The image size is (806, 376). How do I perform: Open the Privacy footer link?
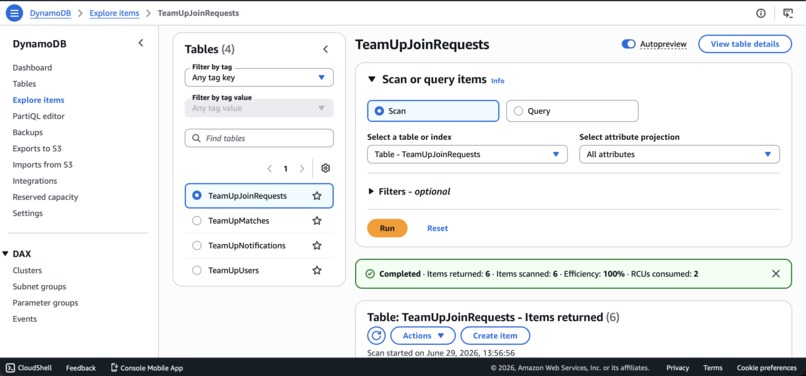click(677, 368)
